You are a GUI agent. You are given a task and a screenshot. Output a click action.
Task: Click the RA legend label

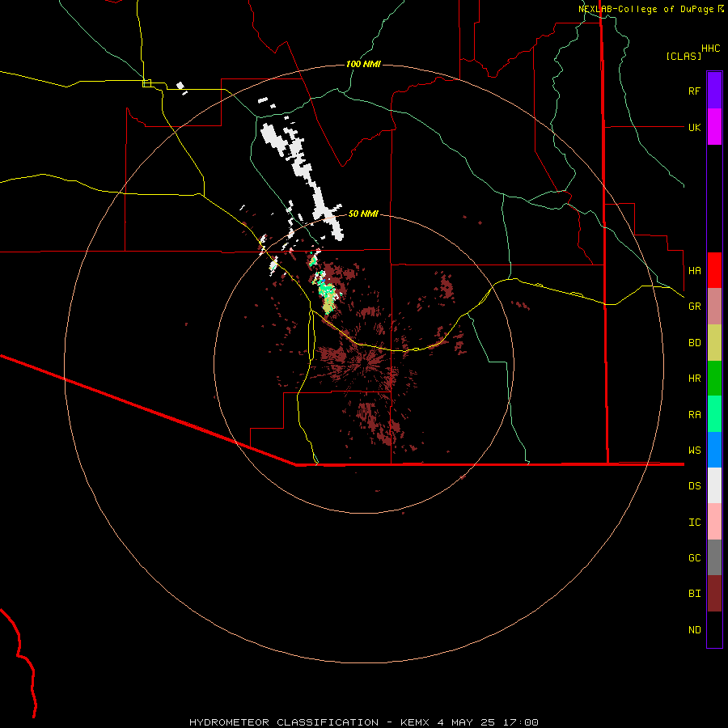[x=694, y=414]
